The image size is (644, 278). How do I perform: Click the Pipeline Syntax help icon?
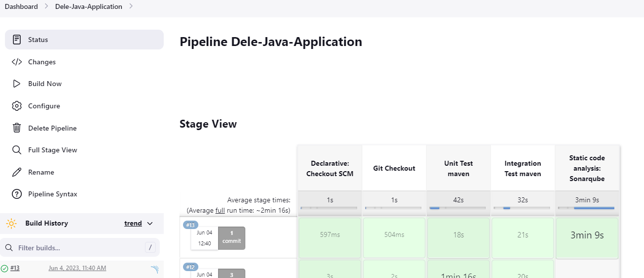tap(17, 194)
